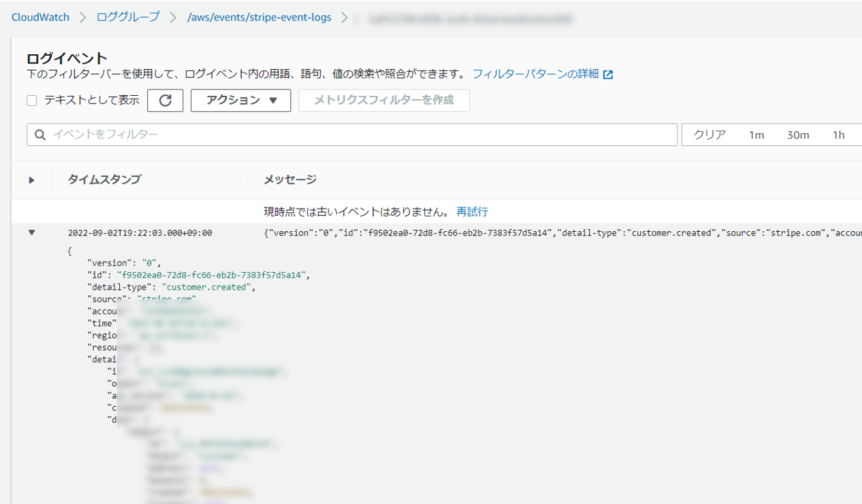
Task: Click ログイベント heading
Action: 67,58
